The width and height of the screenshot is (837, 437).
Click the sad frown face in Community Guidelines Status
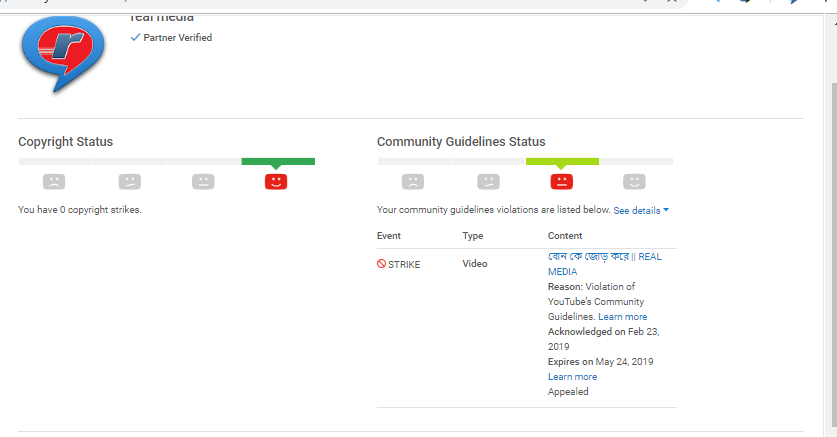coord(413,182)
